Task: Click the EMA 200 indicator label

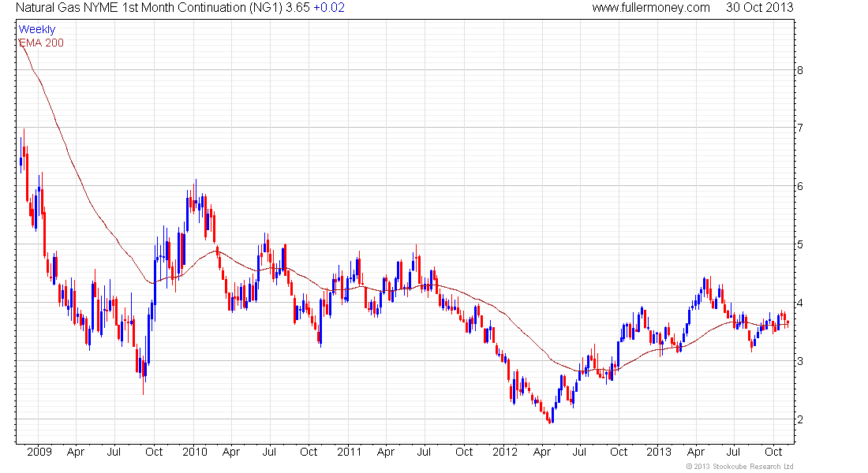Action: coord(40,41)
